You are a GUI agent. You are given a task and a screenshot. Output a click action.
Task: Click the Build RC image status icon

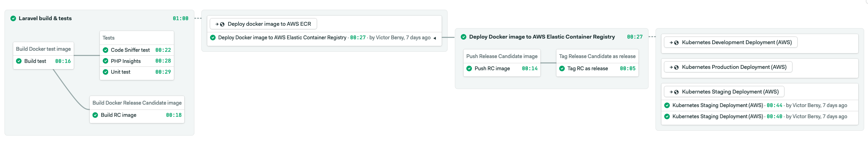coord(95,115)
